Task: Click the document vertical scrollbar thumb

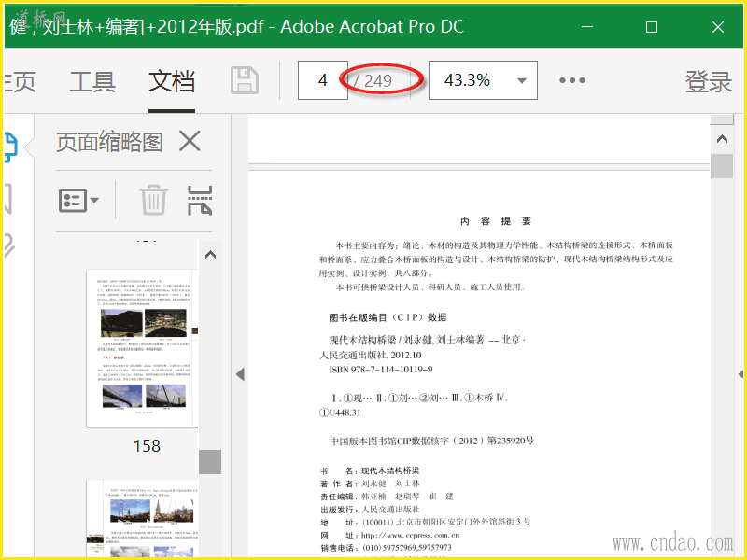Action: coord(721,166)
